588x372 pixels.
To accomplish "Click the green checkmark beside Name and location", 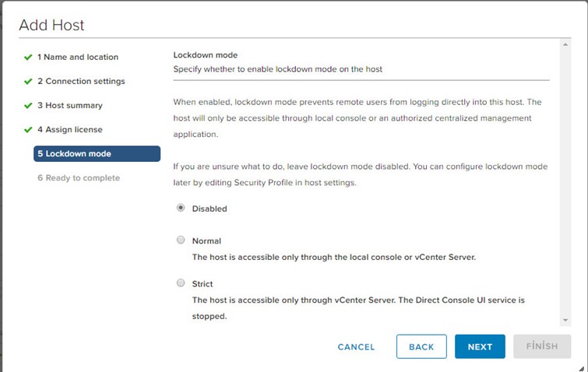I will 28,58.
